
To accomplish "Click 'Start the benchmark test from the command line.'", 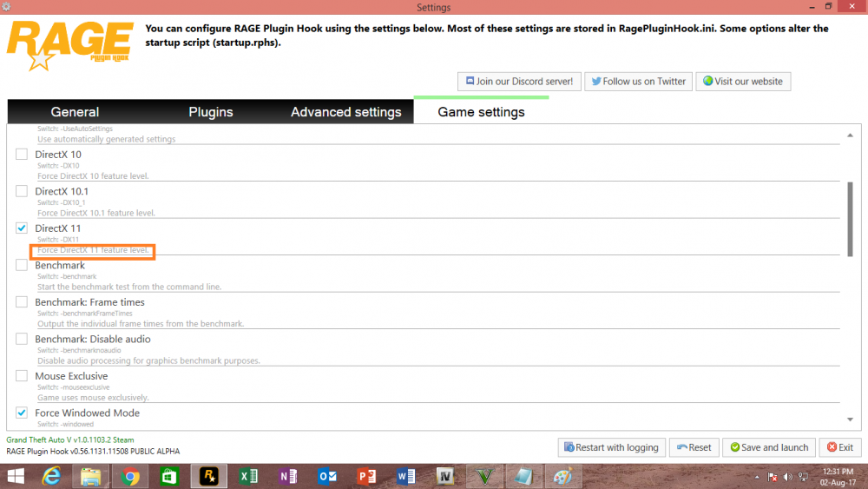I will tap(129, 287).
